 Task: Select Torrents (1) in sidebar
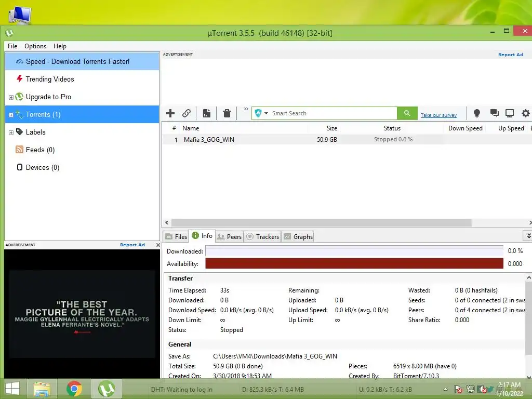click(82, 114)
